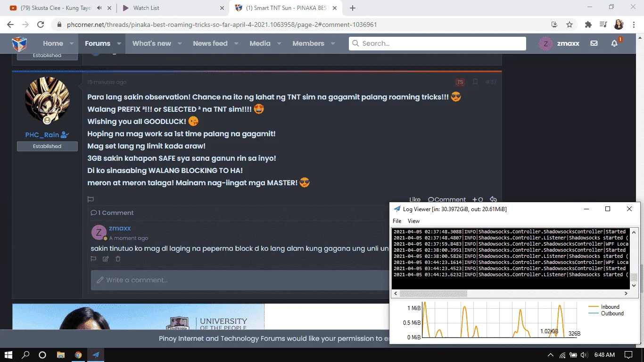Open the Home navigation item
This screenshot has width=644, height=362.
pyautogui.click(x=53, y=43)
